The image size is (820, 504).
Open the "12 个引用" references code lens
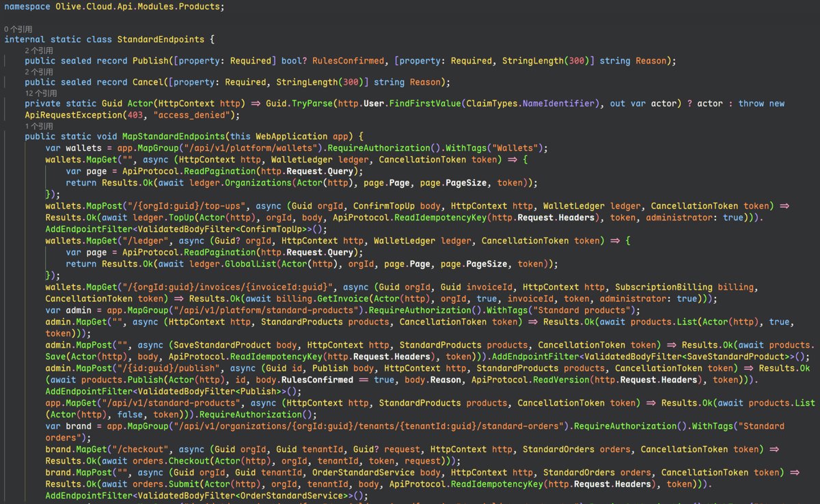40,93
